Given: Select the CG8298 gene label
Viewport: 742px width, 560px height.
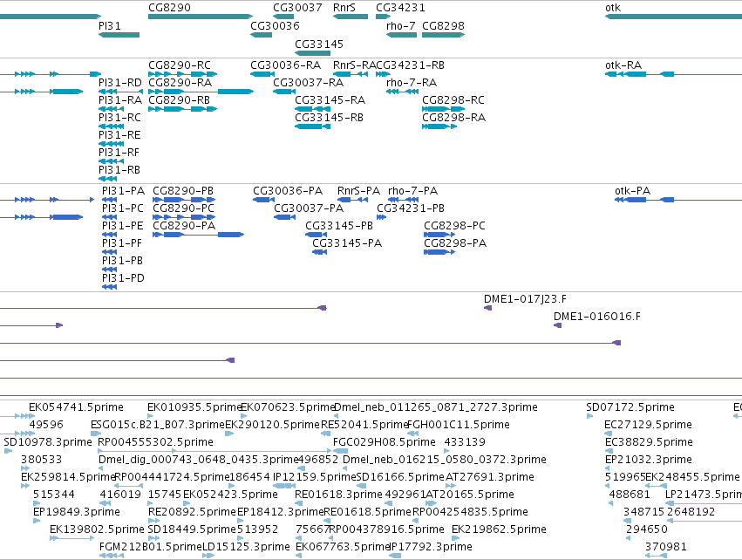Looking at the screenshot, I should point(444,25).
